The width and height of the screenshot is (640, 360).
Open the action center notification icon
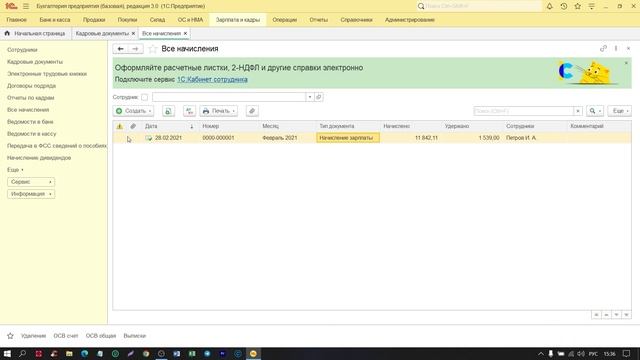pyautogui.click(x=627, y=353)
